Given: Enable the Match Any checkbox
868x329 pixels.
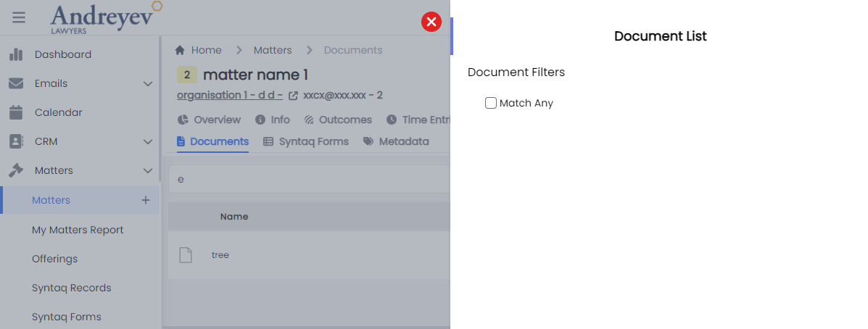Looking at the screenshot, I should [491, 103].
